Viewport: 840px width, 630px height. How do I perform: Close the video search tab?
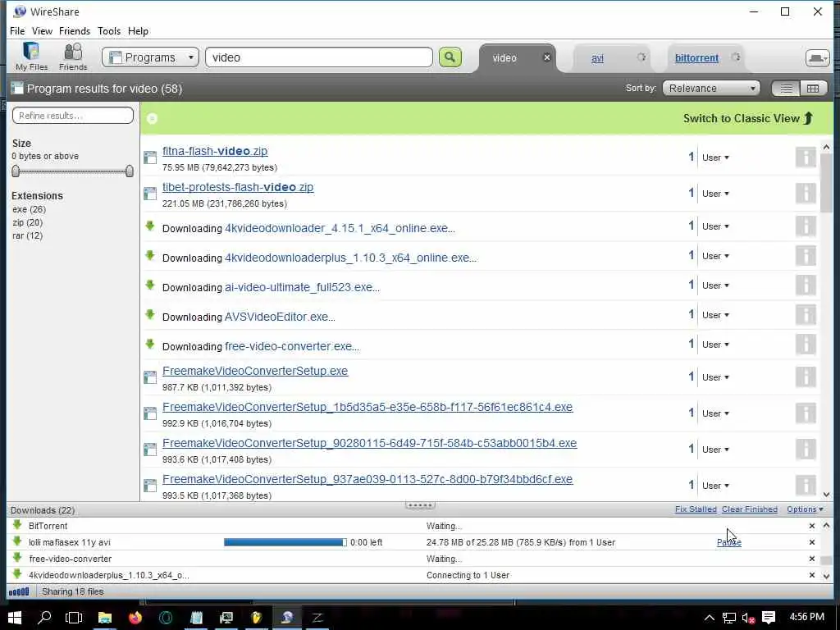(546, 57)
